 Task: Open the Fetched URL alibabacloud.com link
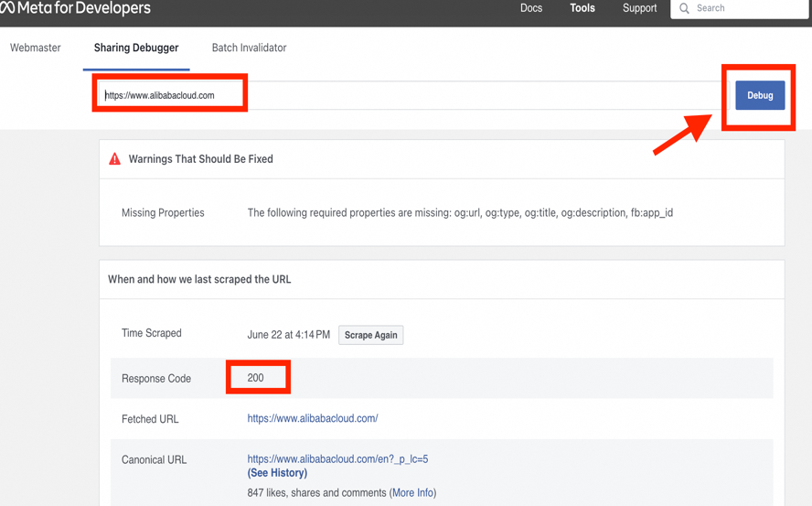[313, 418]
